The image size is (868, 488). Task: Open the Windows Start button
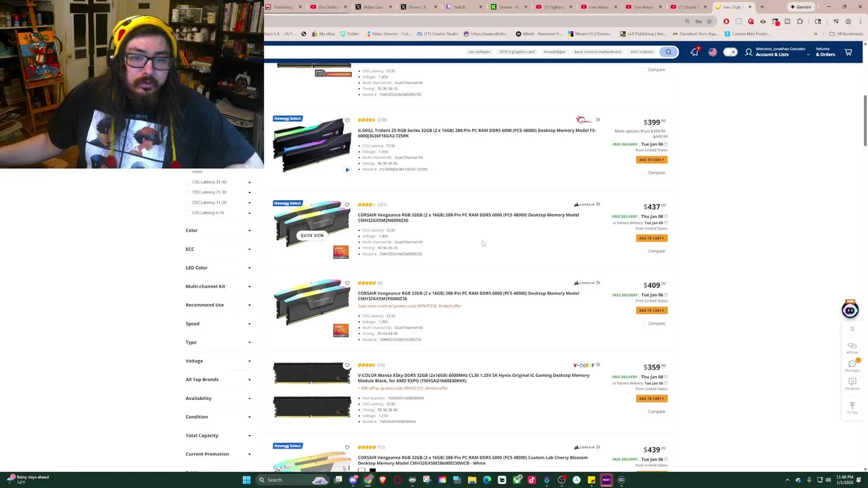[x=246, y=480]
